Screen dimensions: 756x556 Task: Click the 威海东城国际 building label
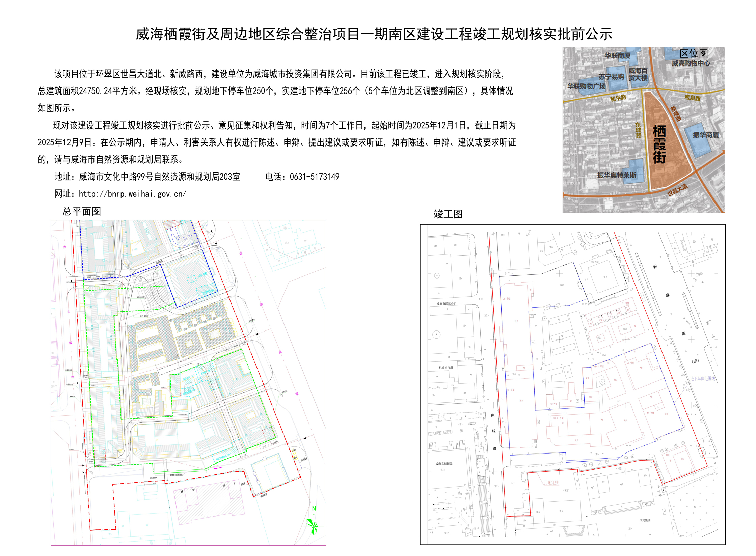coord(444,464)
